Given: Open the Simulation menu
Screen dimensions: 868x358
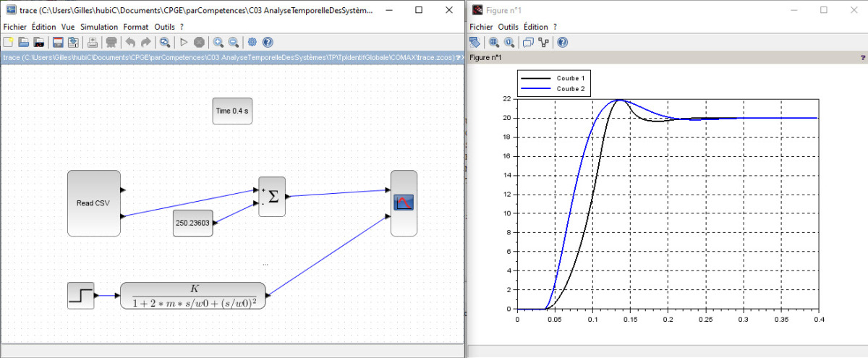Looking at the screenshot, I should [99, 27].
